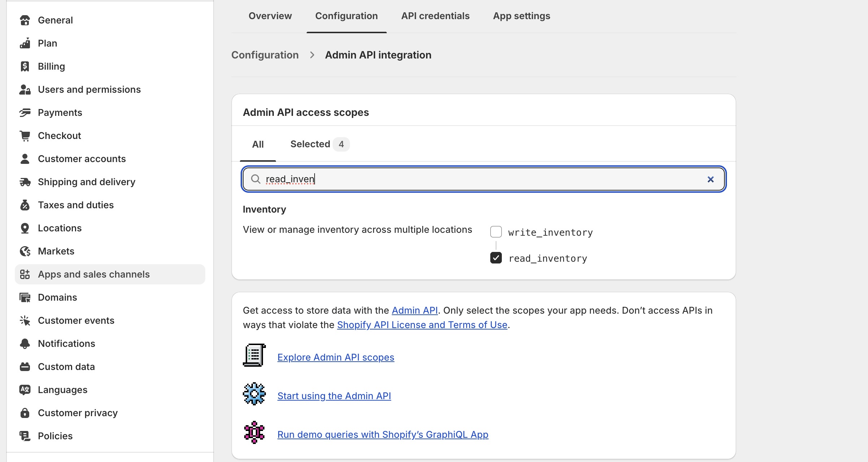This screenshot has width=868, height=462.
Task: Open Explore Admin API scopes link
Action: pos(336,357)
